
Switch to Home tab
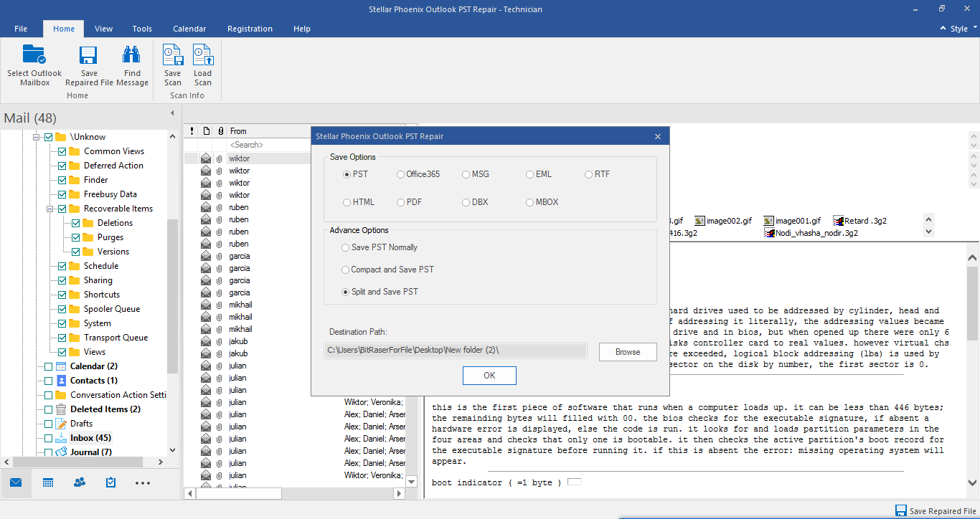pyautogui.click(x=64, y=29)
